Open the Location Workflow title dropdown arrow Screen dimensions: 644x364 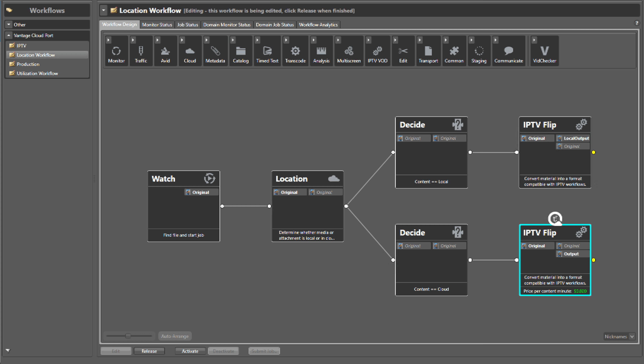click(103, 11)
